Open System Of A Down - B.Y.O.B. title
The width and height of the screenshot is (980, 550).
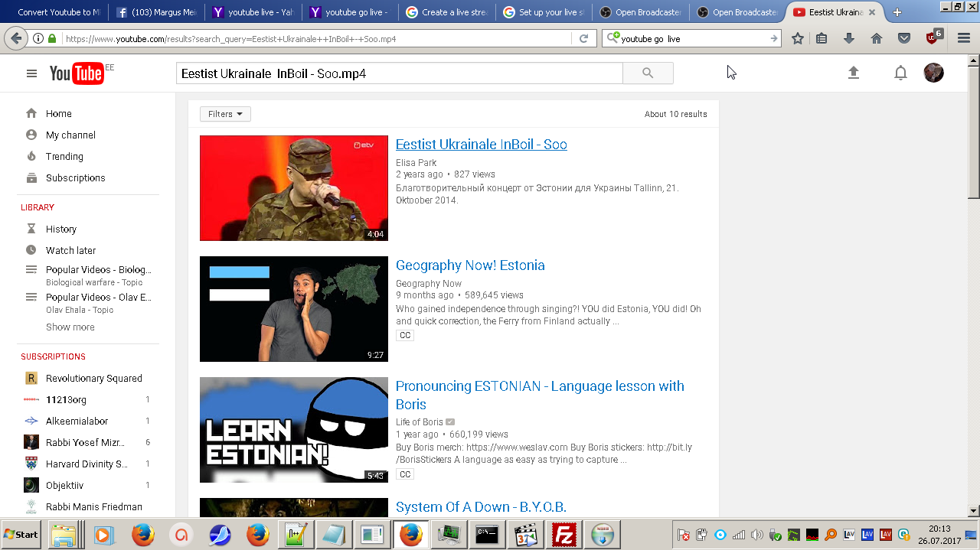coord(481,507)
